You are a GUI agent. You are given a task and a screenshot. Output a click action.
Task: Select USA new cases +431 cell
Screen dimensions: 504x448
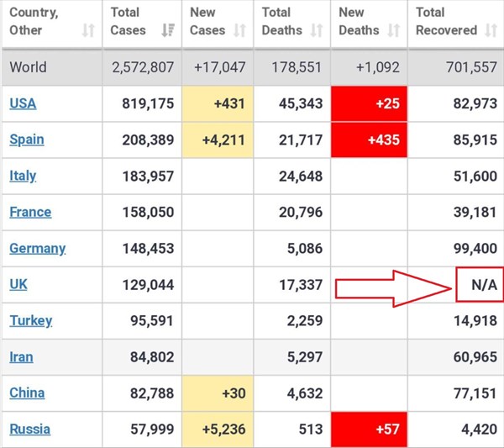(218, 103)
